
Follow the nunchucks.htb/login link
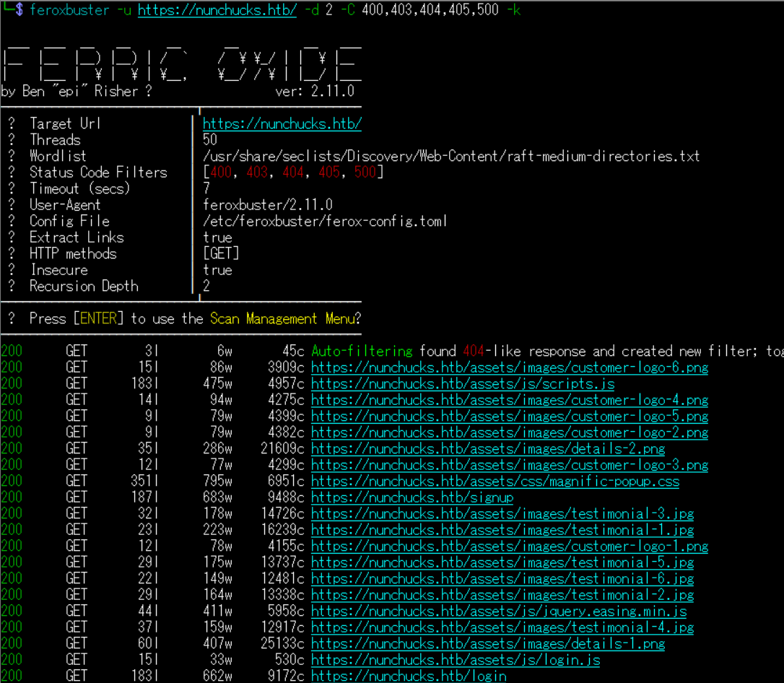pyautogui.click(x=408, y=677)
